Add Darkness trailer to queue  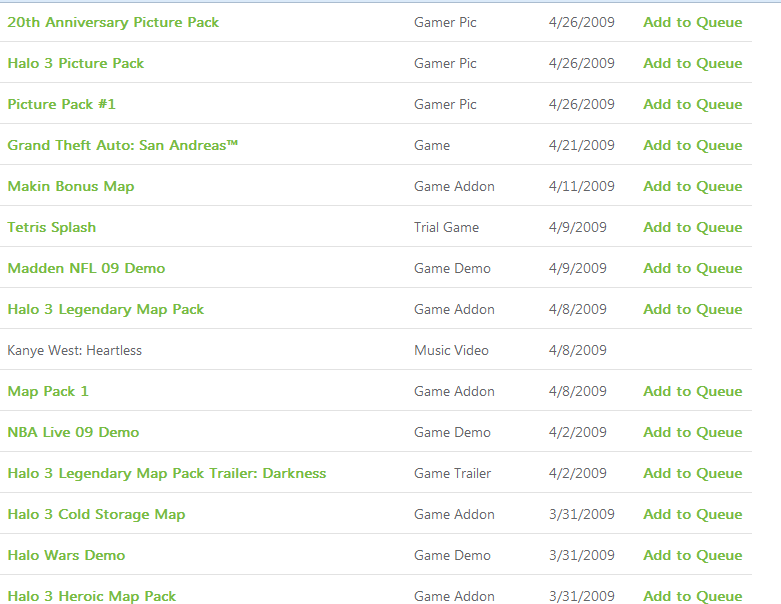(x=693, y=473)
